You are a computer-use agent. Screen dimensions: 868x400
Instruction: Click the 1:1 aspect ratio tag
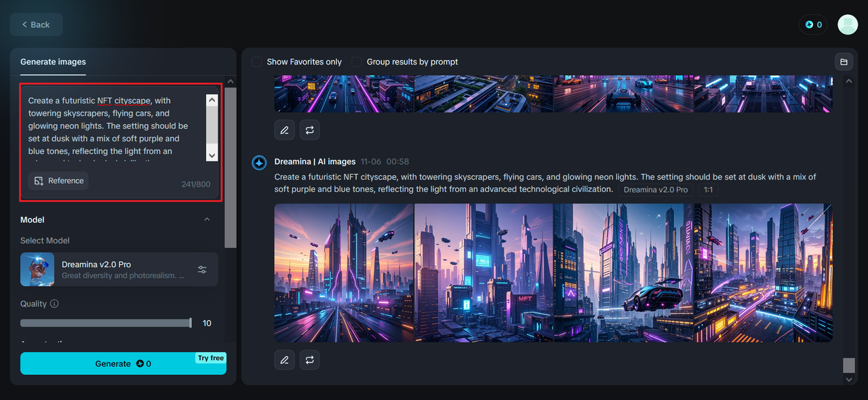[708, 190]
